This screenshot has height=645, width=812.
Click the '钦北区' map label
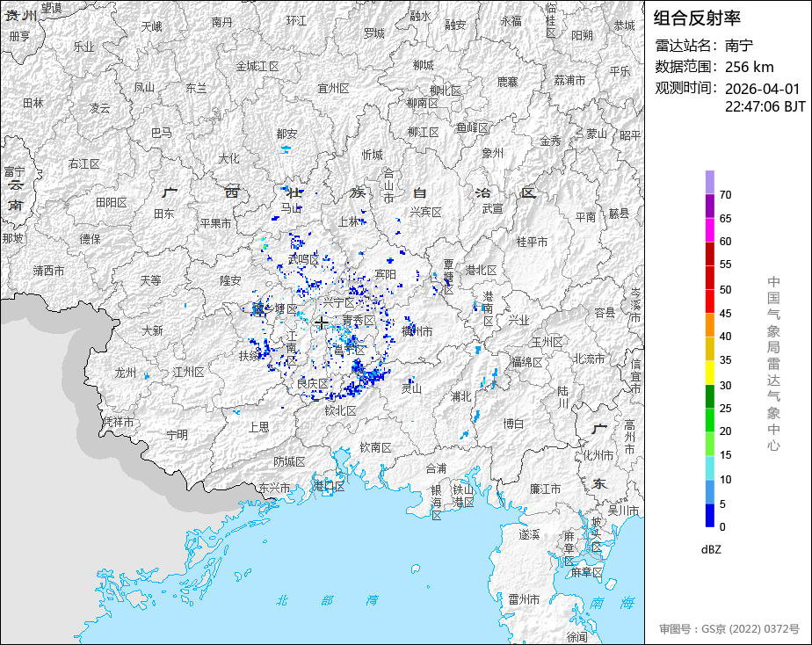[341, 411]
